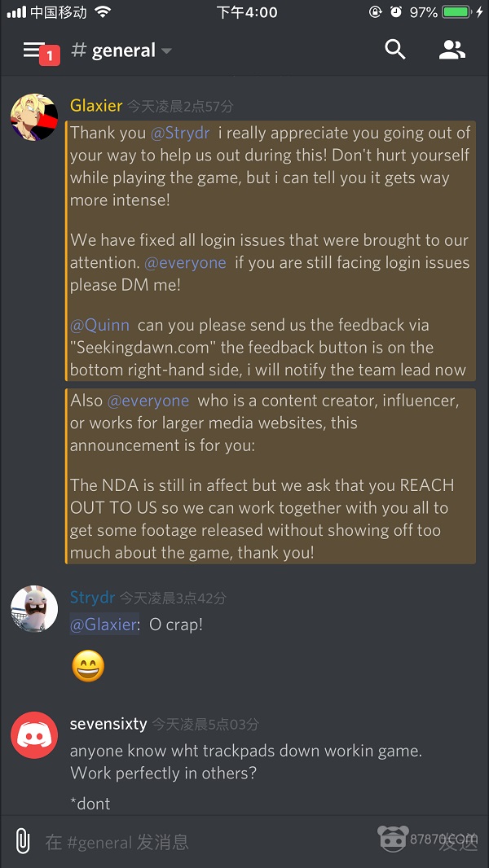Tap the sevensixty username label
This screenshot has height=868, width=489.
[108, 724]
